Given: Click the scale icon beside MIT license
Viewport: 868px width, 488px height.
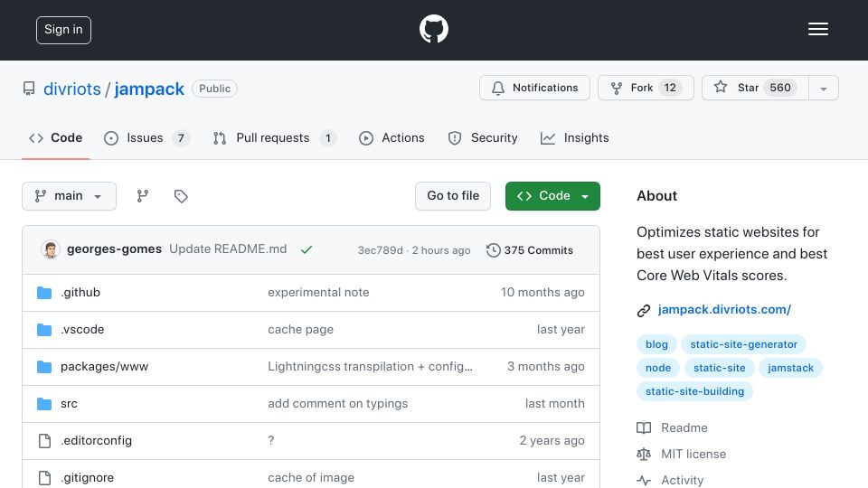Looking at the screenshot, I should pyautogui.click(x=644, y=455).
